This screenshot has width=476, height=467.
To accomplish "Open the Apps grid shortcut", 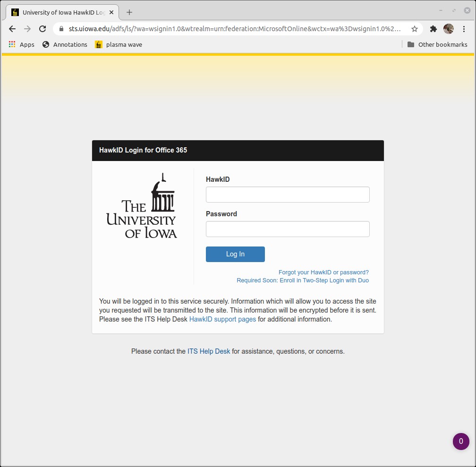I will click(22, 45).
